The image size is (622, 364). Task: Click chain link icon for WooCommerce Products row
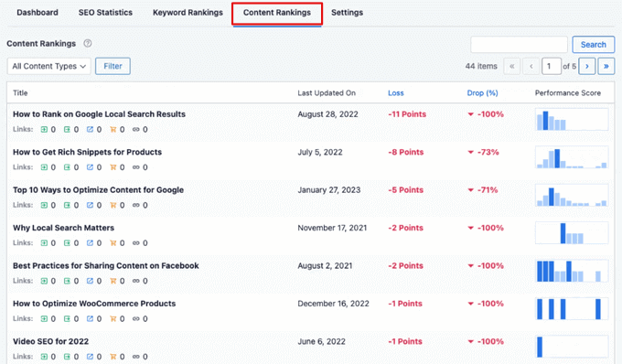[136, 319]
